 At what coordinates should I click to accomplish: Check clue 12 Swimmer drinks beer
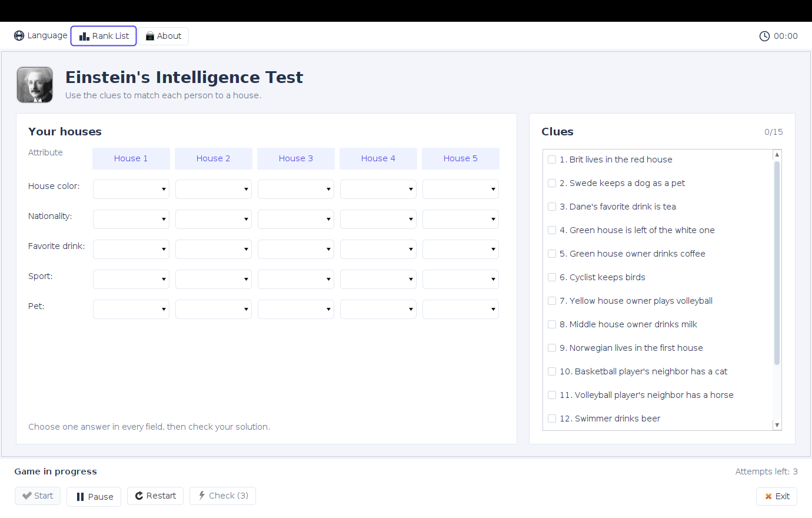[552, 419]
